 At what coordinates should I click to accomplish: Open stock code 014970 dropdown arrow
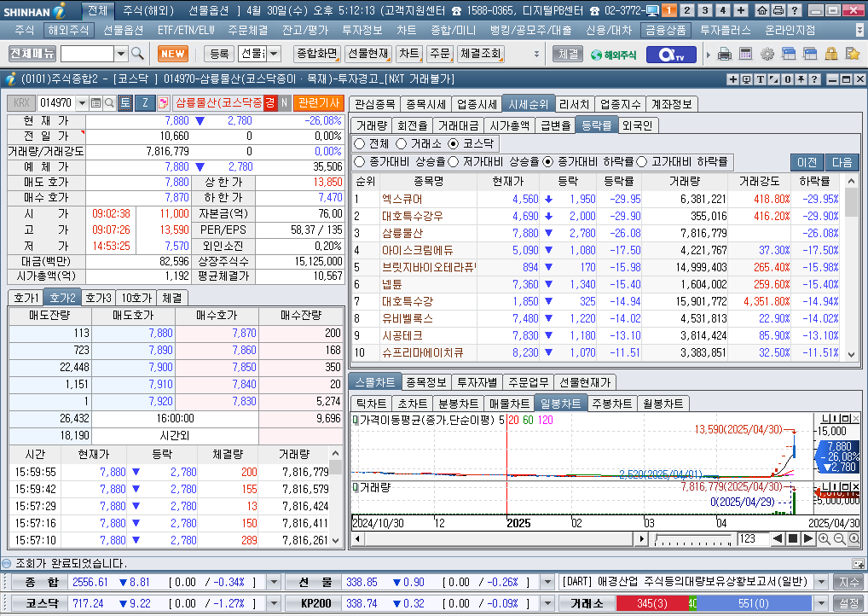tap(82, 102)
